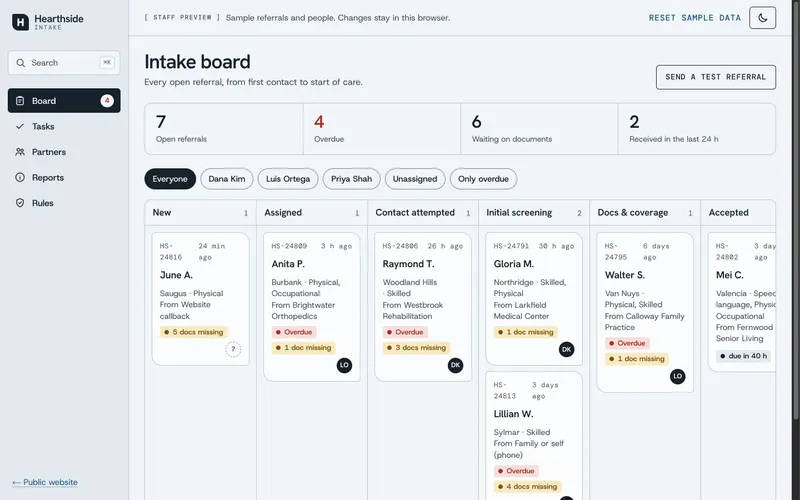This screenshot has height=500, width=800.
Task: Filter board by Luis Ortega
Action: (288, 179)
